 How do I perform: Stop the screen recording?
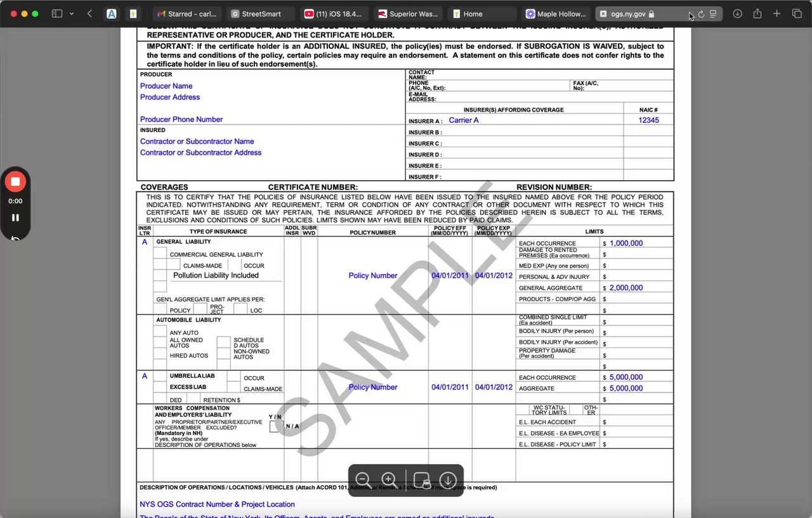15,182
